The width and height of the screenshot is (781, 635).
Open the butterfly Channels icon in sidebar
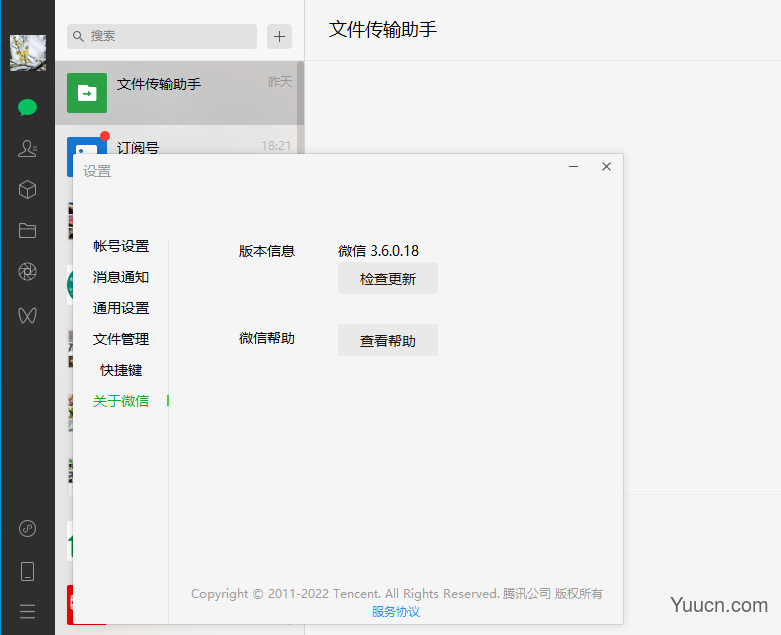point(27,315)
